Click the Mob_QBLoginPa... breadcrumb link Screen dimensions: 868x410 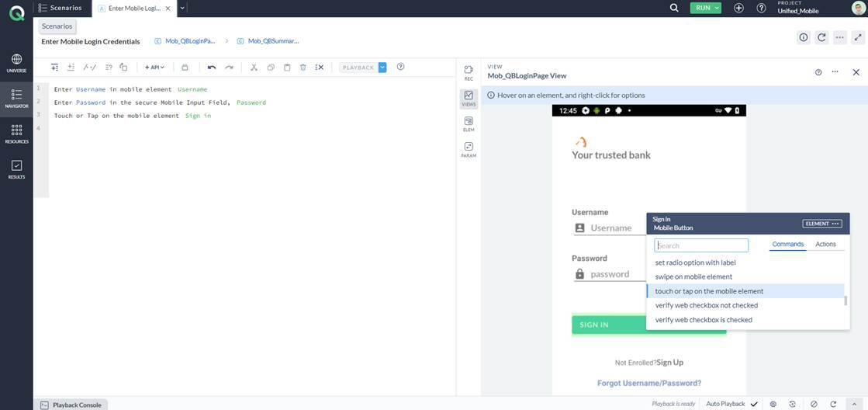(190, 41)
